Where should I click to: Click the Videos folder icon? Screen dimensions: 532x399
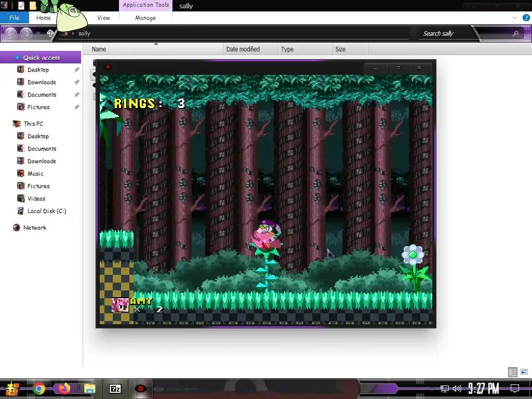[21, 198]
